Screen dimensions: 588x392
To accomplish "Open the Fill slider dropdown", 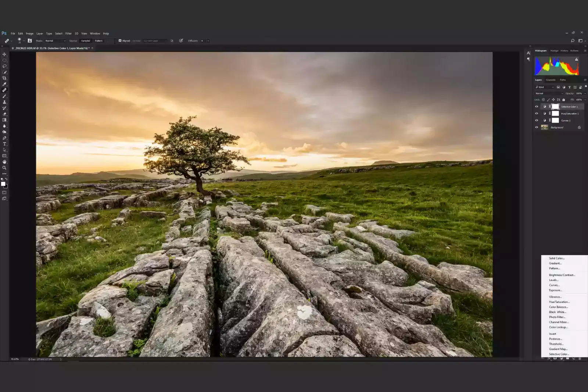I will click(585, 100).
